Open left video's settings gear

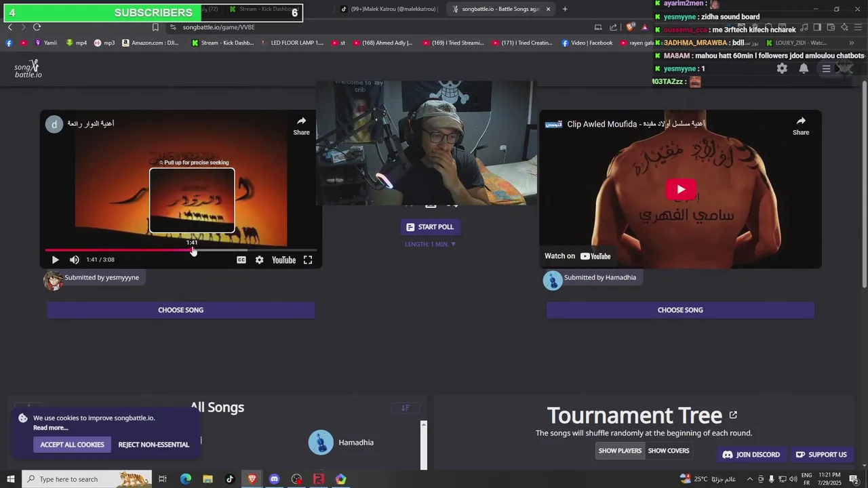259,260
